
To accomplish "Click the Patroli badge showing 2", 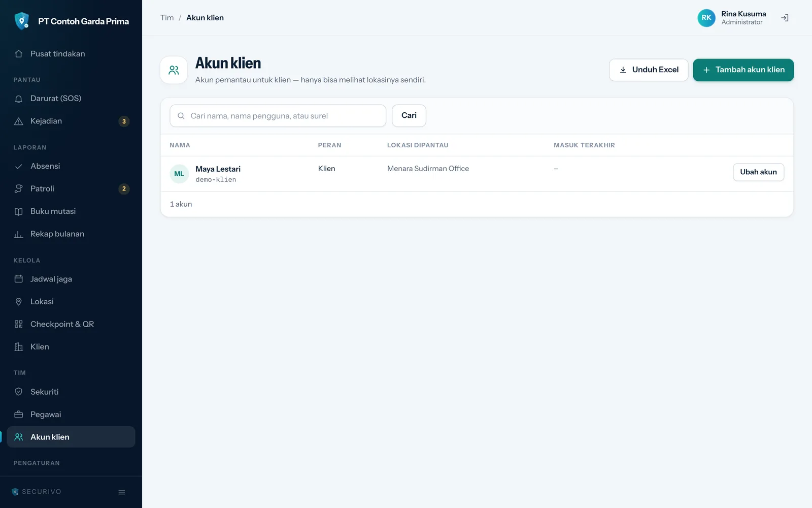I will coord(124,189).
